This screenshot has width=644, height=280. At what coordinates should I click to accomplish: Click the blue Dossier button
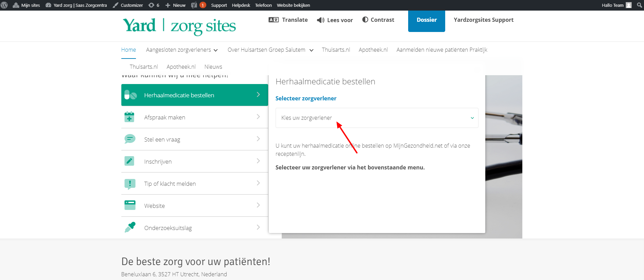click(427, 21)
